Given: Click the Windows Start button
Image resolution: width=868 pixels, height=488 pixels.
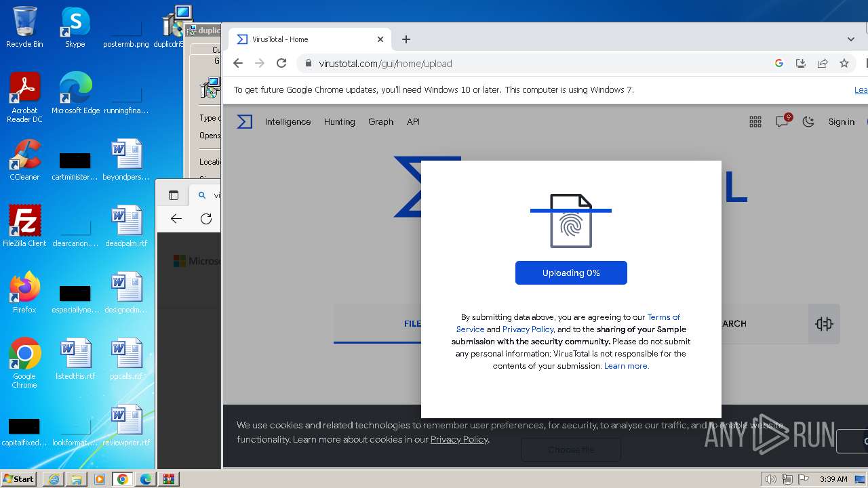Looking at the screenshot, I should tap(18, 479).
